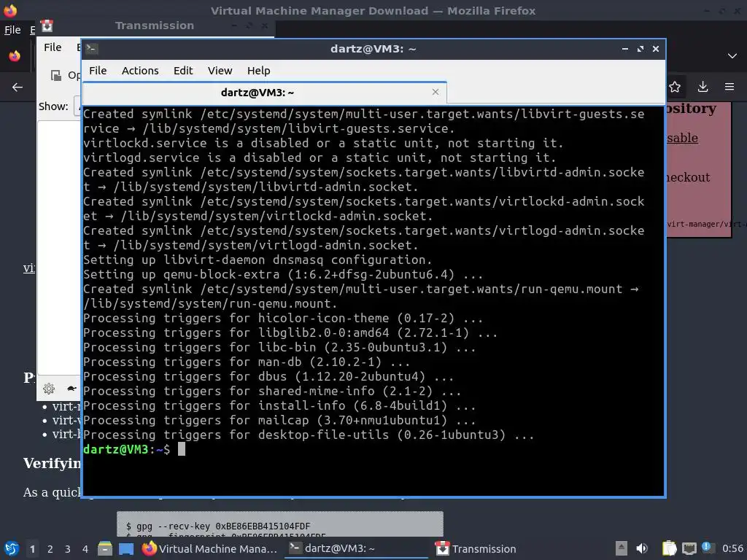Screen dimensions: 747x560
Task: Close the dartz@VM3 terminal tab with its X
Action: coord(435,92)
